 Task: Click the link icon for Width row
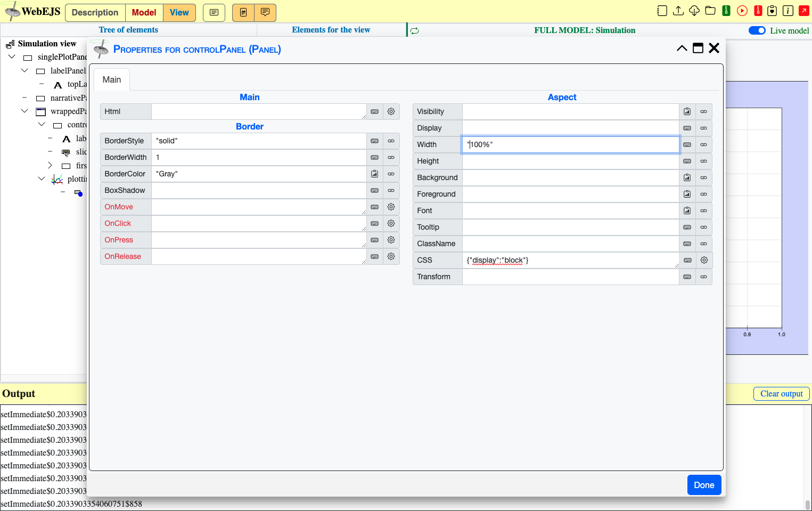(704, 144)
